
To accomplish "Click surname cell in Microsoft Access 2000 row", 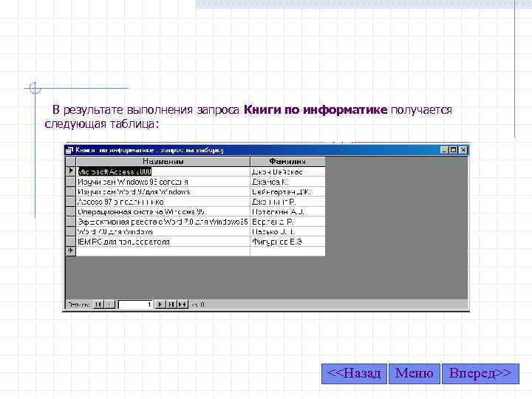I will tap(287, 171).
